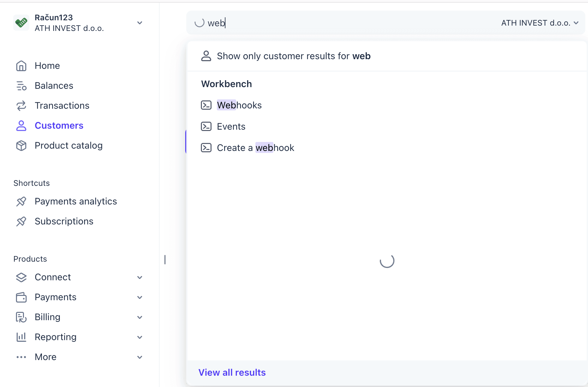This screenshot has height=387, width=588.
Task: Click the Račun123 green workspace logo
Action: (x=21, y=23)
